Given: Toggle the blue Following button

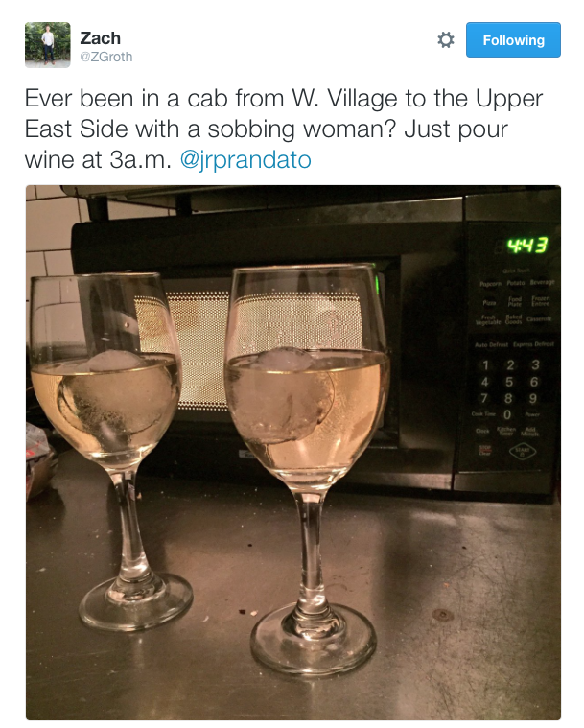Looking at the screenshot, I should 513,40.
